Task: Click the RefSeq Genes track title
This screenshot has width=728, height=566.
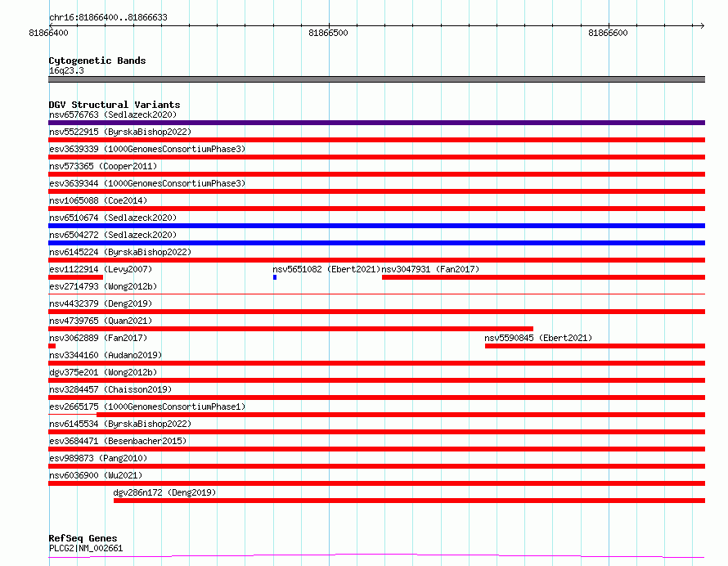Action: (83, 539)
